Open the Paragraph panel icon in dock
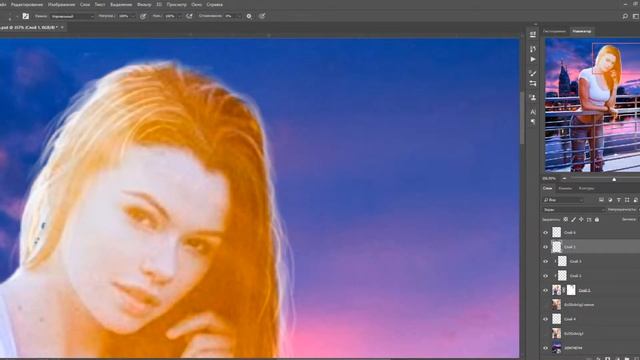The width and height of the screenshot is (640, 360). pos(533,122)
